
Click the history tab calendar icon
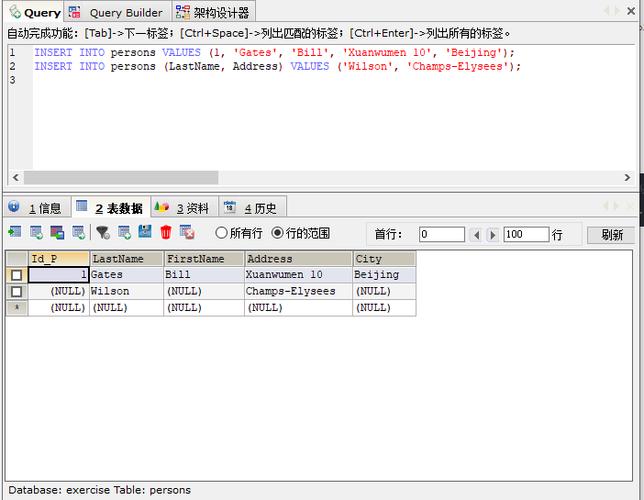point(230,207)
